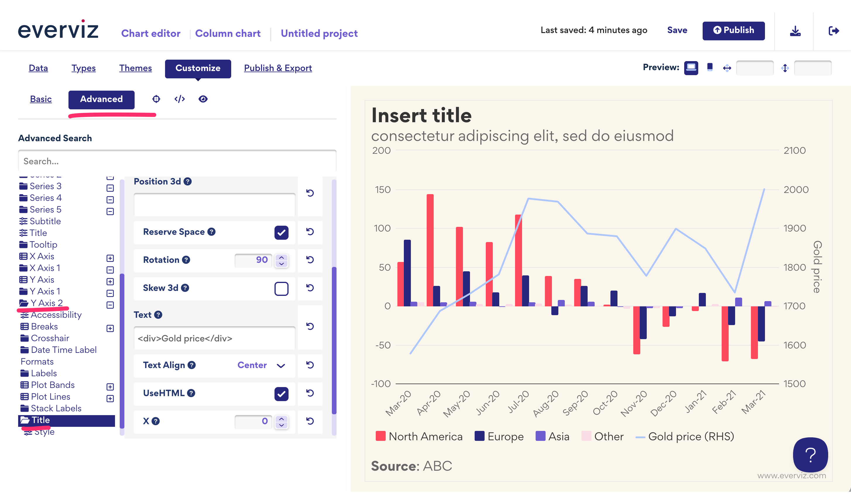This screenshot has width=851, height=504.
Task: Switch to the Themes tab
Action: (x=135, y=68)
